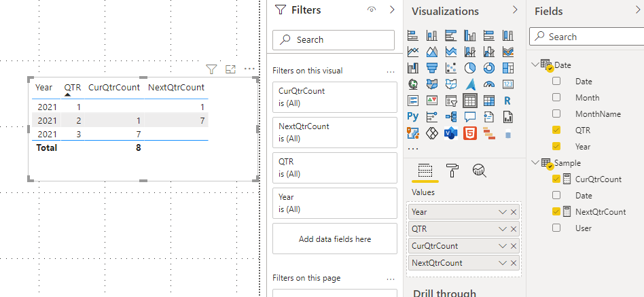Open options for Filters on this page

point(390,279)
